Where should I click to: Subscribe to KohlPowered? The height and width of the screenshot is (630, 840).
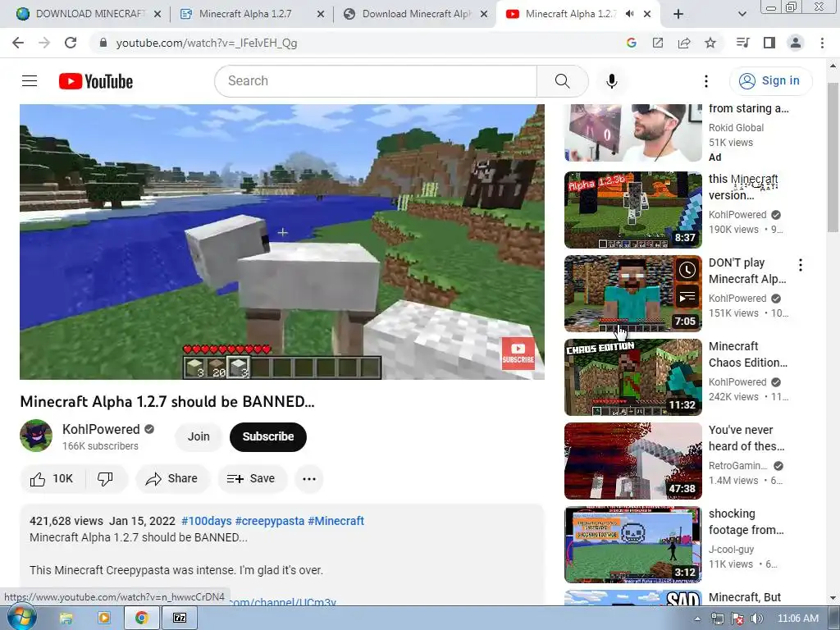268,436
